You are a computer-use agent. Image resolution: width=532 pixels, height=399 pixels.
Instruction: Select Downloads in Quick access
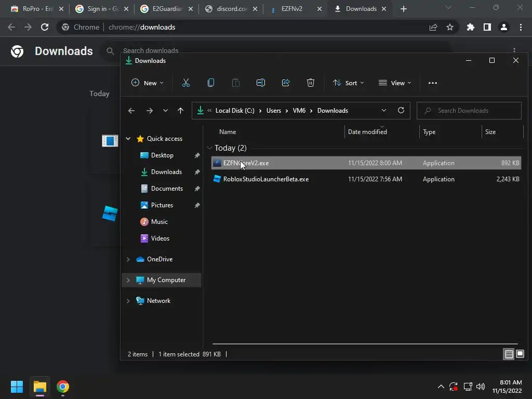166,171
